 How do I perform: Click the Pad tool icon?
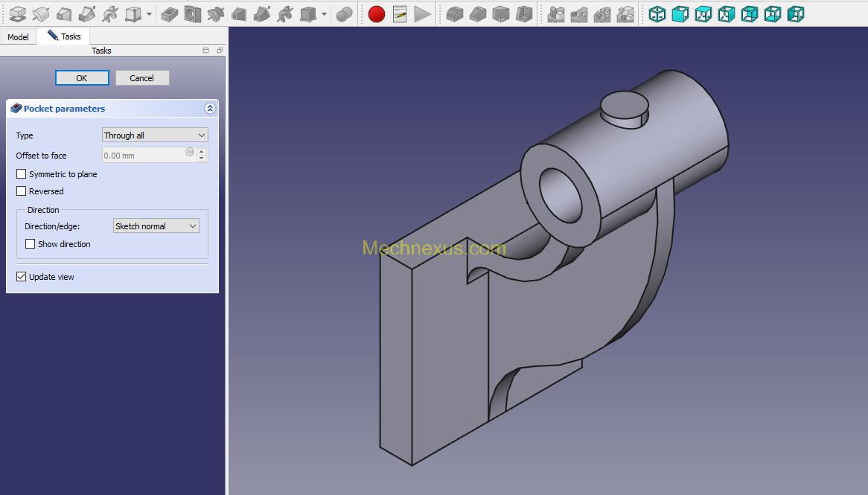point(16,14)
